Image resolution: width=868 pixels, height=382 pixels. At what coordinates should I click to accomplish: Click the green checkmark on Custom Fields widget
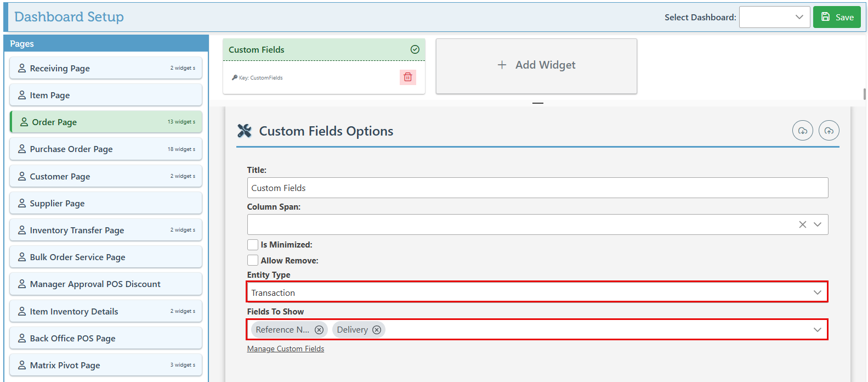415,49
